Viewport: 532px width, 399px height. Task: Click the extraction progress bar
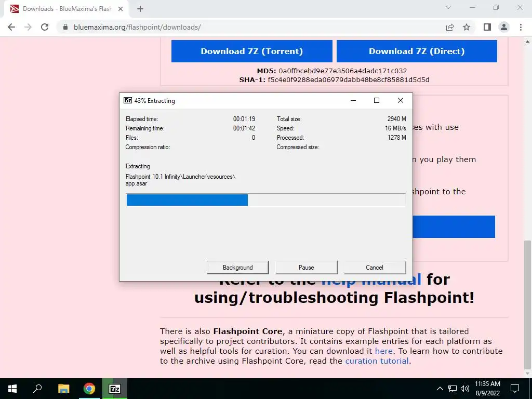click(x=265, y=200)
